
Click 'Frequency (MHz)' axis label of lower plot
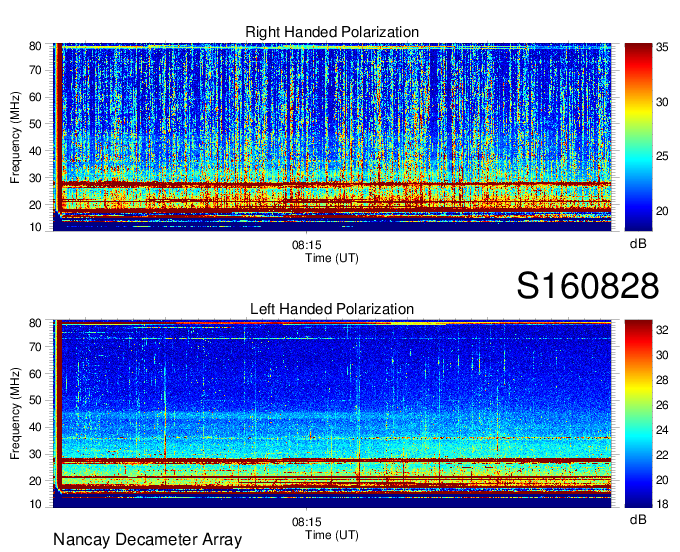pos(15,414)
